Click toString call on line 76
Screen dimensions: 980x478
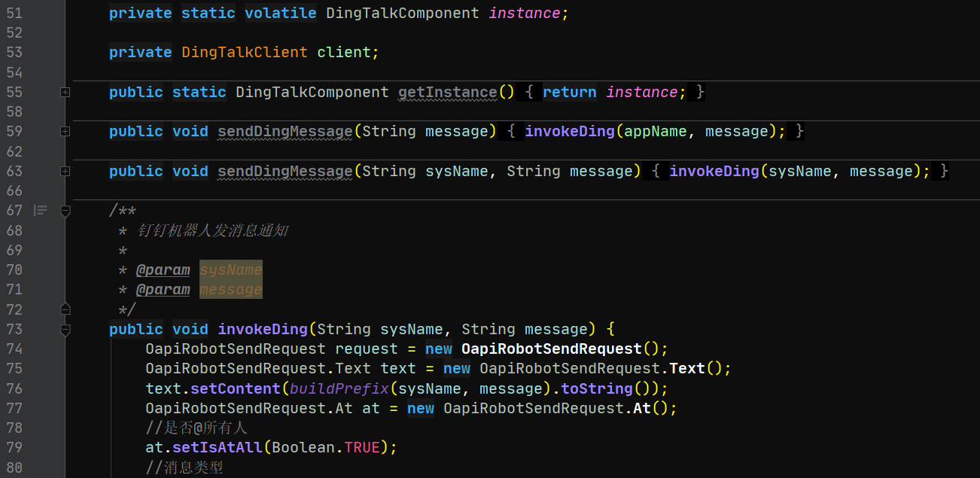597,388
